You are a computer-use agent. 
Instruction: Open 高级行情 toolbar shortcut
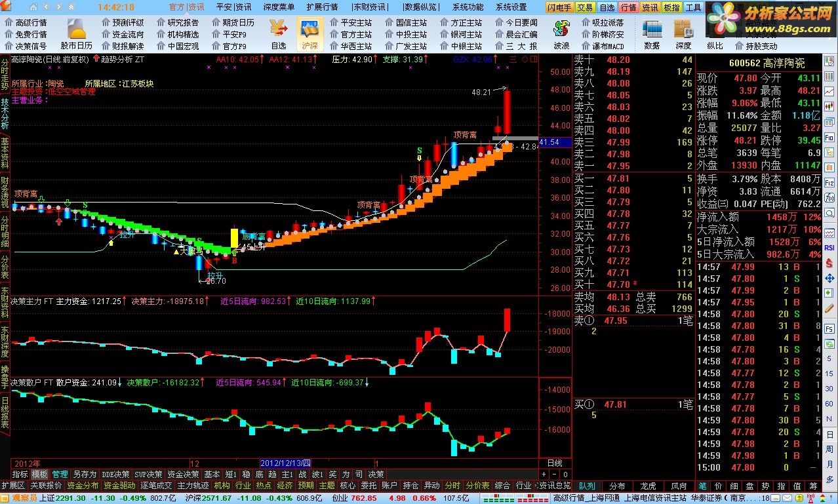click(x=25, y=22)
